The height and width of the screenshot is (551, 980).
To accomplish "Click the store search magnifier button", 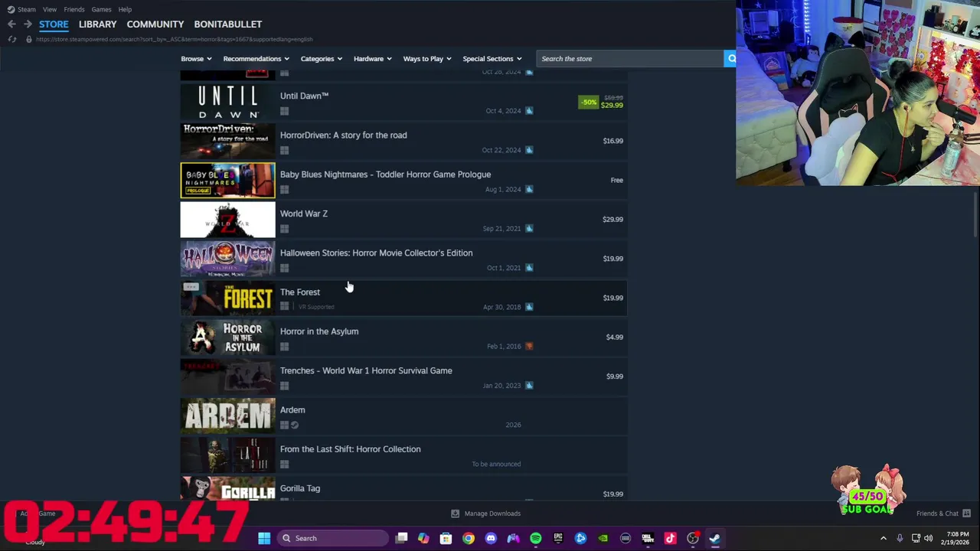I will point(730,58).
